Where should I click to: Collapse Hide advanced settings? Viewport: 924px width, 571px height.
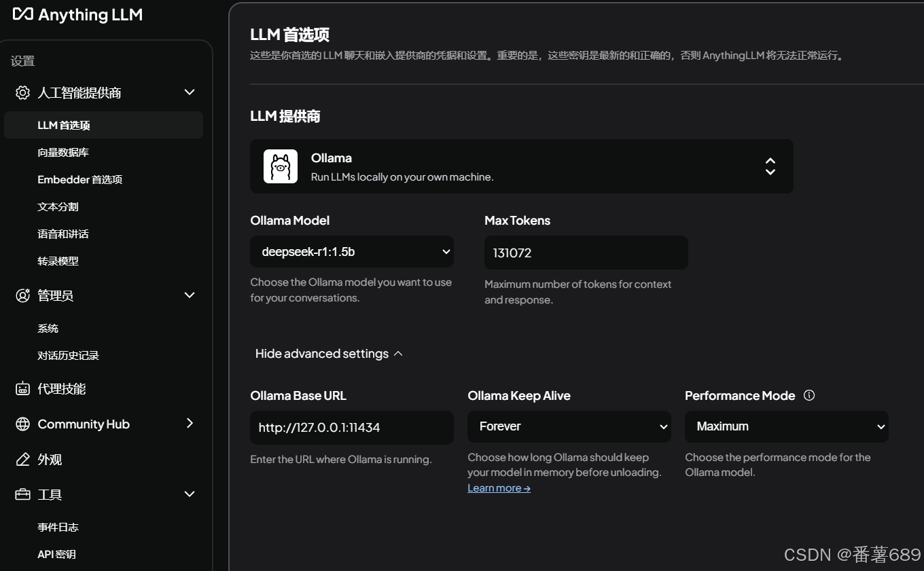(x=329, y=354)
